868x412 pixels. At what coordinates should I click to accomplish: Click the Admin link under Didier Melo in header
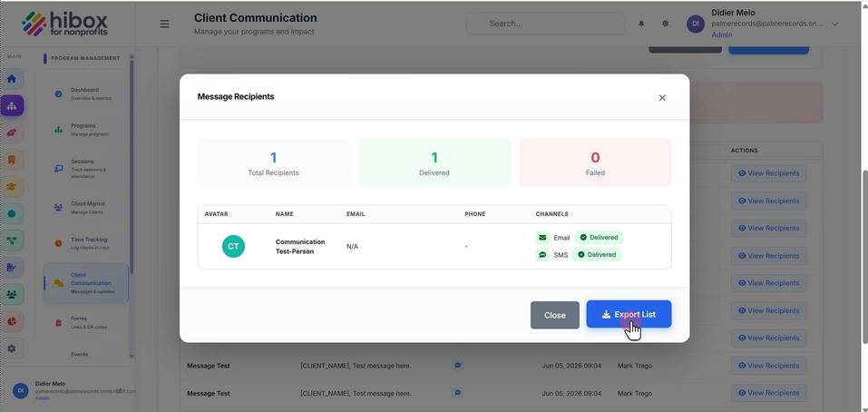721,34
